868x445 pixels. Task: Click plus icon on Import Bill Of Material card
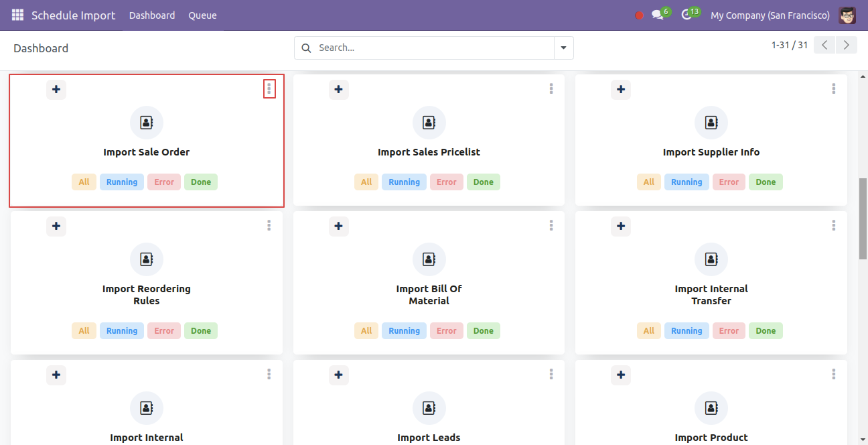click(339, 226)
